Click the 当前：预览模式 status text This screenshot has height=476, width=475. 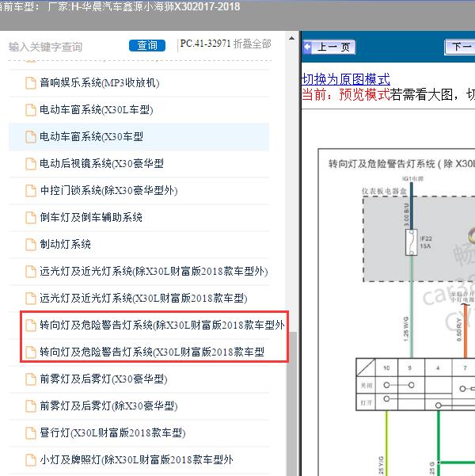tap(346, 94)
